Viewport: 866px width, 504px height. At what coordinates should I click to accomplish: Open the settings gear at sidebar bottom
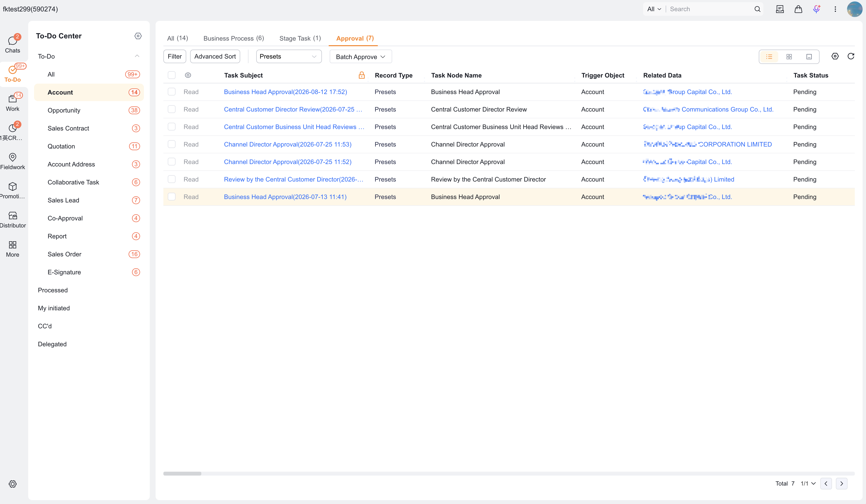tap(13, 484)
